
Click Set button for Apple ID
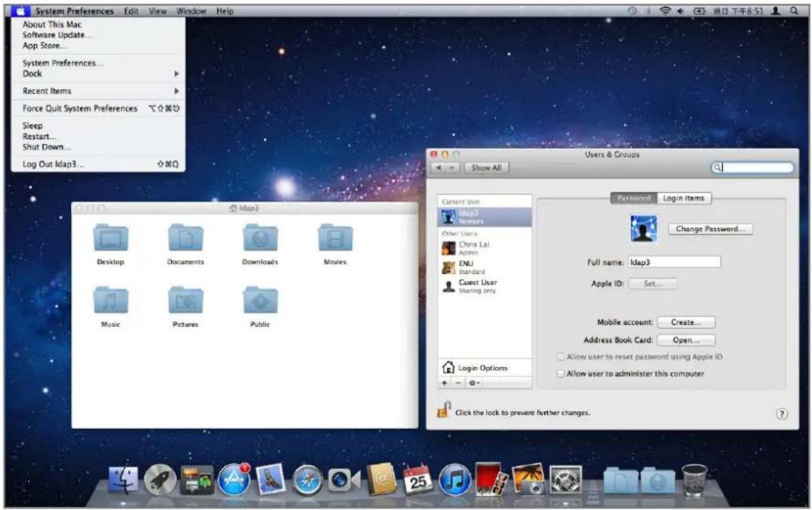[x=652, y=284]
